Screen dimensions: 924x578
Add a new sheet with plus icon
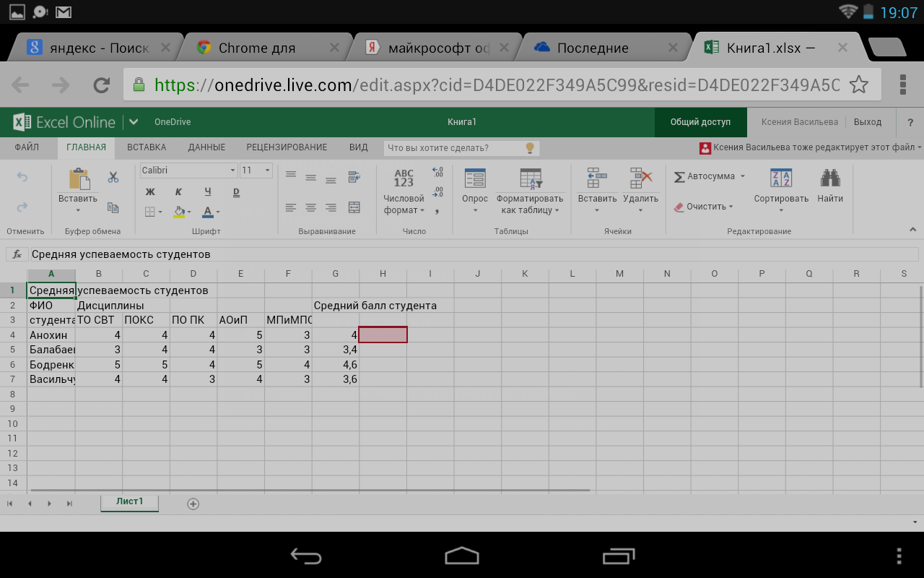point(193,504)
